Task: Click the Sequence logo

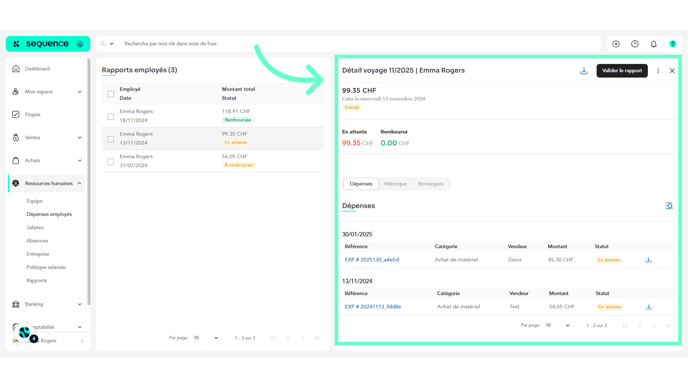Action: (x=41, y=44)
